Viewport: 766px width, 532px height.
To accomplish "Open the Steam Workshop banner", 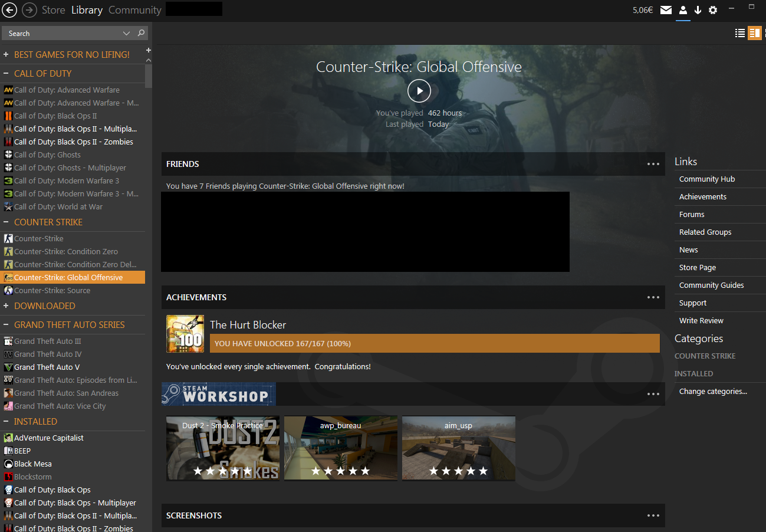I will [219, 394].
